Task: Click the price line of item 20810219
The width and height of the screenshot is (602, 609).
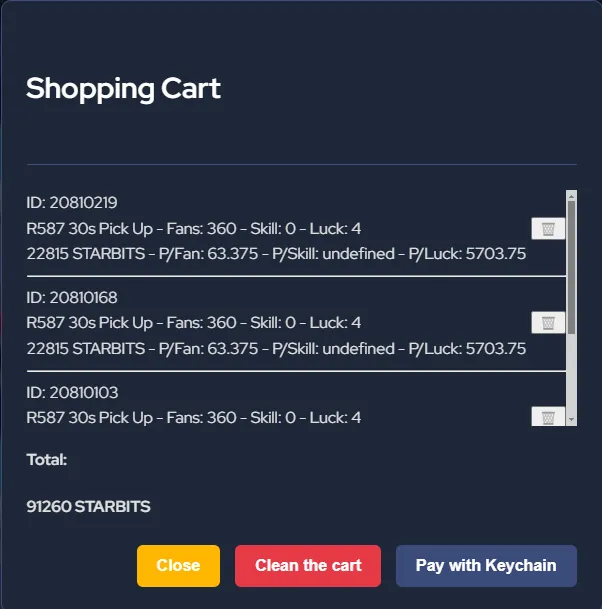Action: (276, 253)
